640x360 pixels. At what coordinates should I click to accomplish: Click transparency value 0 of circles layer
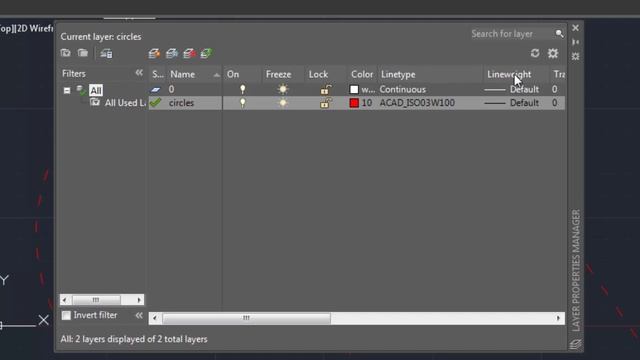click(554, 103)
